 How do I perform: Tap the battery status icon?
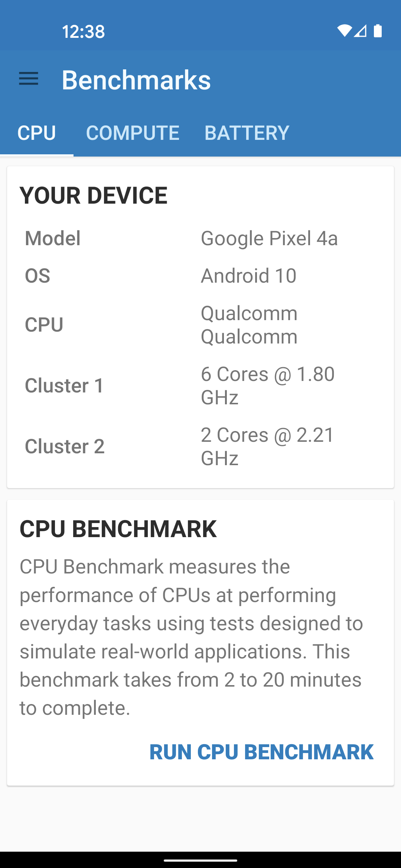(378, 31)
